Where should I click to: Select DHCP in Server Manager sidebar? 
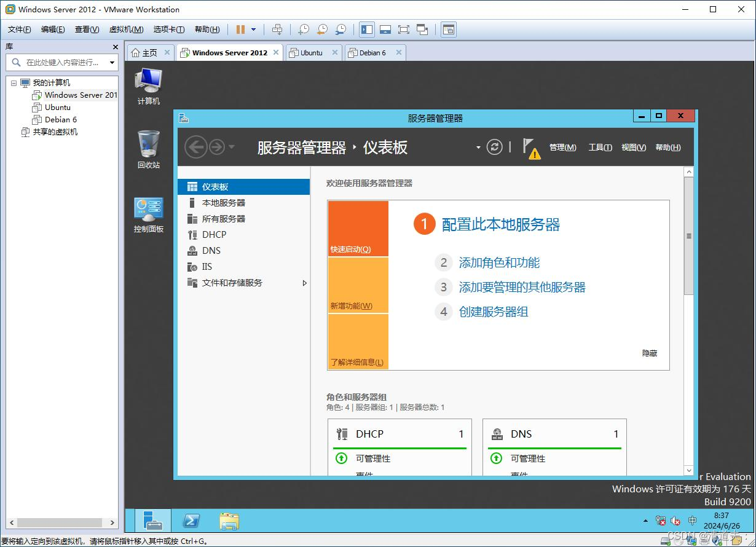click(x=243, y=235)
